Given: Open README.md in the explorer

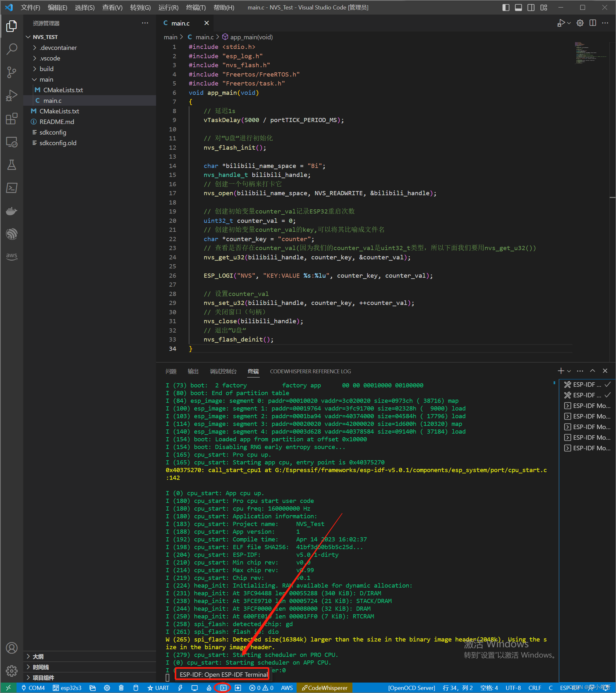Looking at the screenshot, I should coord(90,122).
